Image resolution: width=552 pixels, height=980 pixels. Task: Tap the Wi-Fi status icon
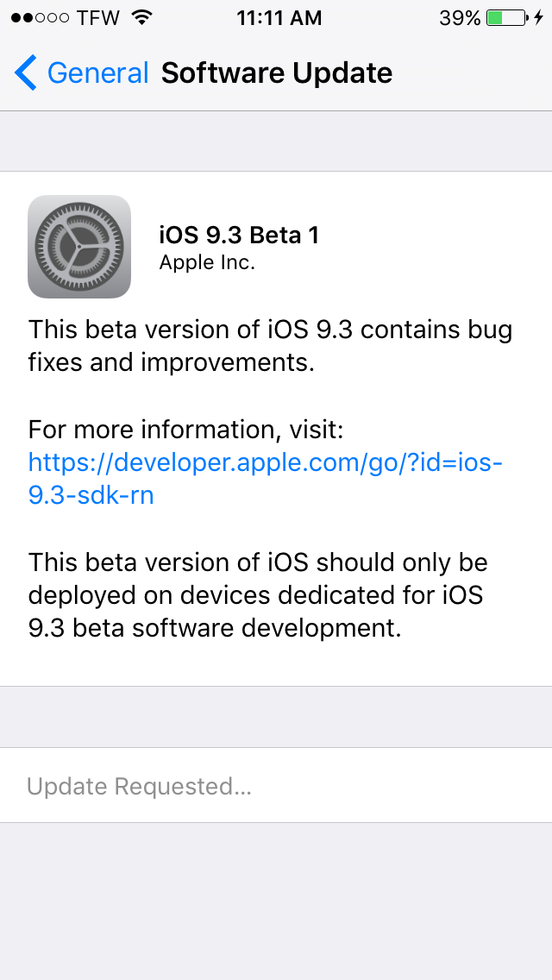pyautogui.click(x=142, y=17)
